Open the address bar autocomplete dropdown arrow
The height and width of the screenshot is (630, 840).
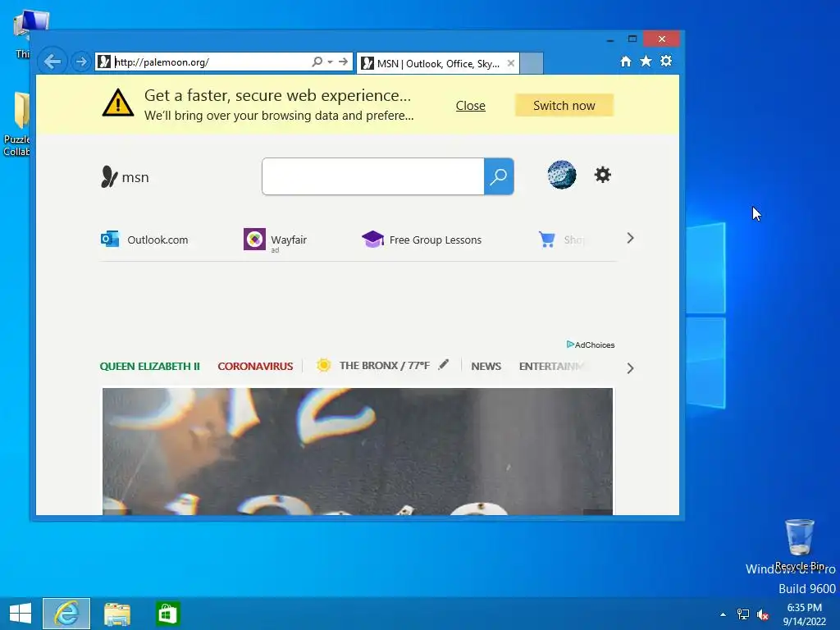[330, 62]
